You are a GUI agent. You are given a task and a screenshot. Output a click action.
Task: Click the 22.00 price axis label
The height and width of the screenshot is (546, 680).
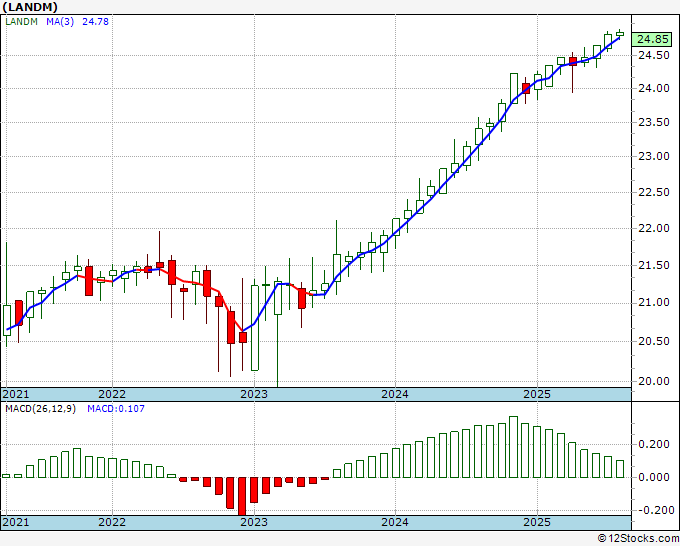(x=654, y=228)
